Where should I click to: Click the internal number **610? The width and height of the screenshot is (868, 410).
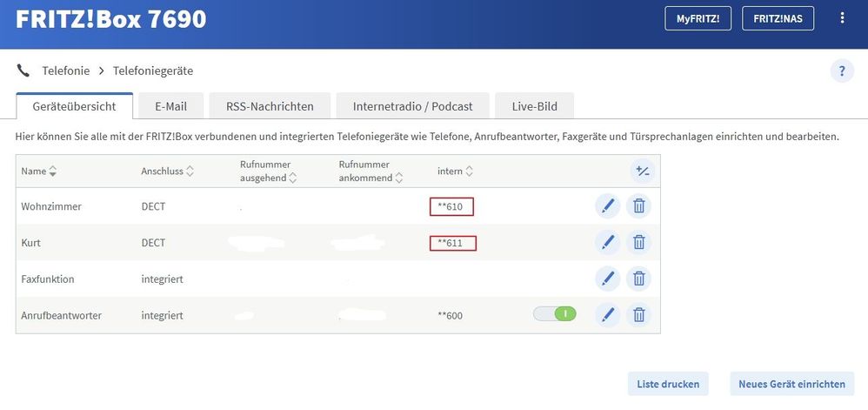(451, 206)
